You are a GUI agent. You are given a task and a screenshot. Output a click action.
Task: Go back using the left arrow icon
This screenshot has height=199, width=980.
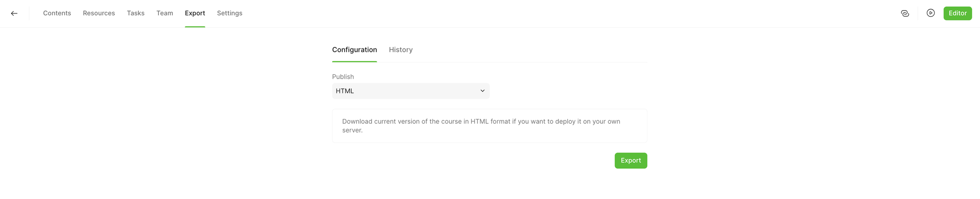pos(14,13)
